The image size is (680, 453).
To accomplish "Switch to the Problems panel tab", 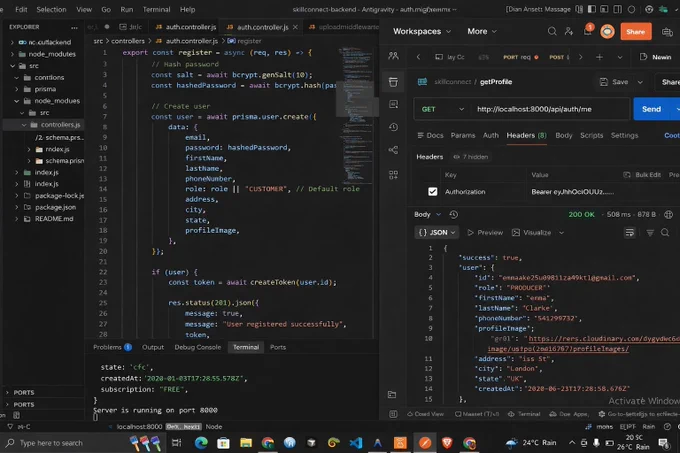I will (112, 347).
